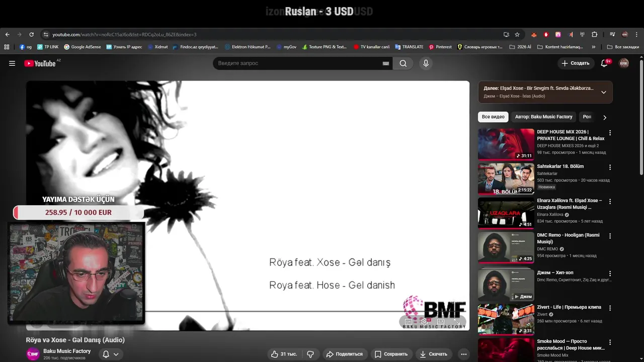The height and width of the screenshot is (362, 644).
Task: Click the Создать create button
Action: [575, 63]
